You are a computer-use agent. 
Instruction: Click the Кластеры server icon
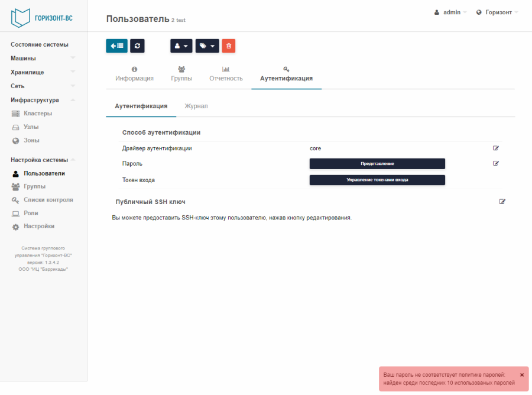[x=15, y=114]
